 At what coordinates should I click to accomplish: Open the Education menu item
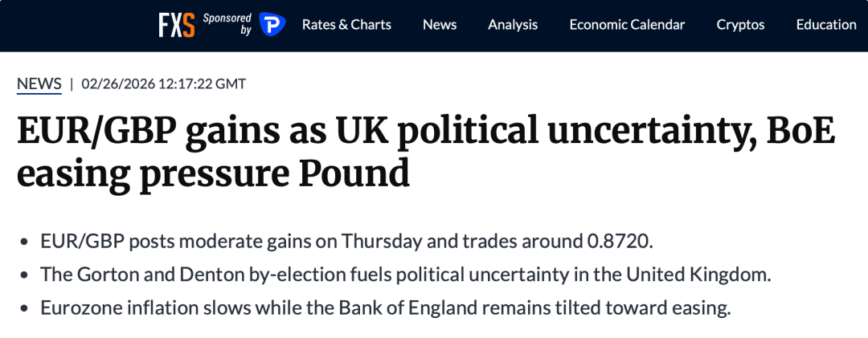[x=826, y=25]
